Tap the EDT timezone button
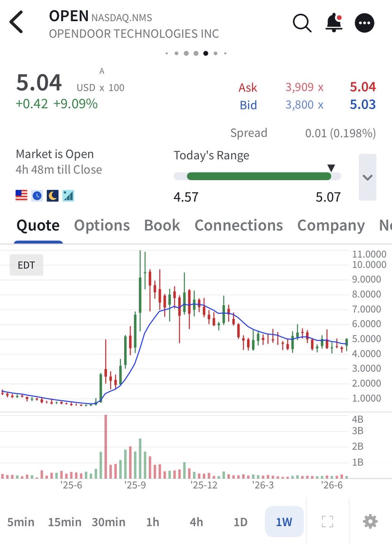Screen dimensions: 392x544 pos(26,265)
